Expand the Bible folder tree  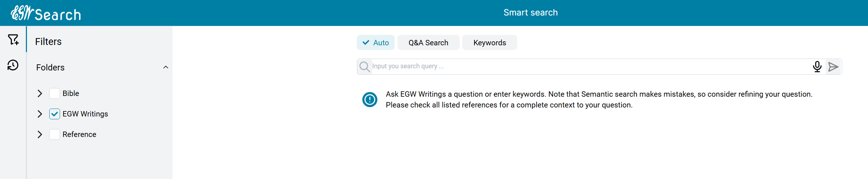tap(40, 93)
